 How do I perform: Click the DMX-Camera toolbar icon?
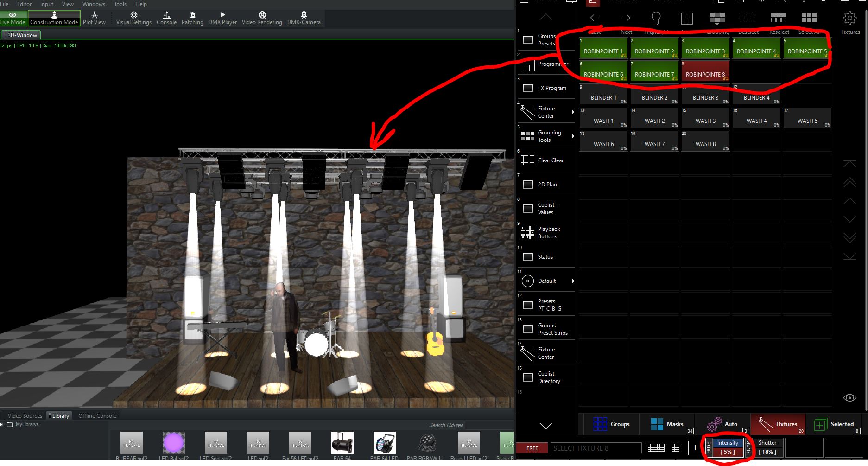pos(304,18)
